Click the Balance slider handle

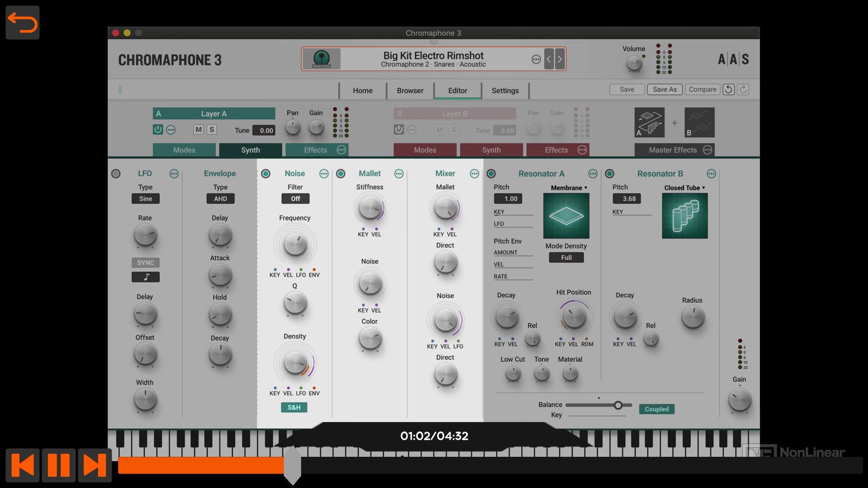click(618, 405)
